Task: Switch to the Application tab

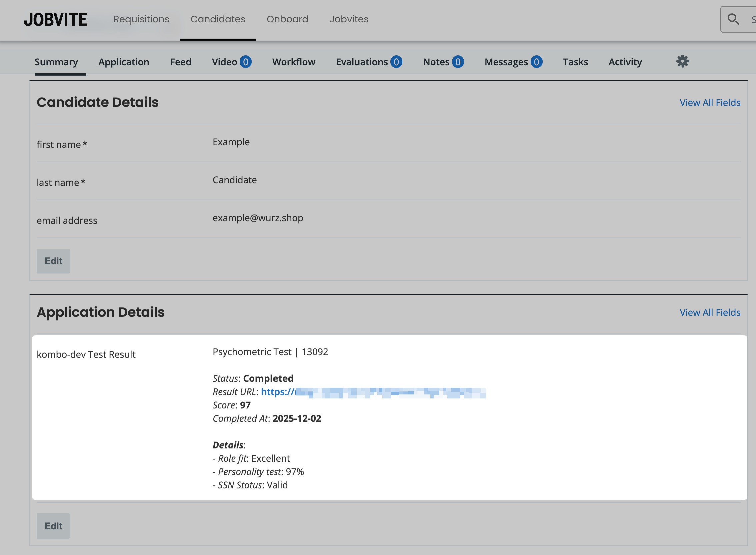Action: point(124,62)
